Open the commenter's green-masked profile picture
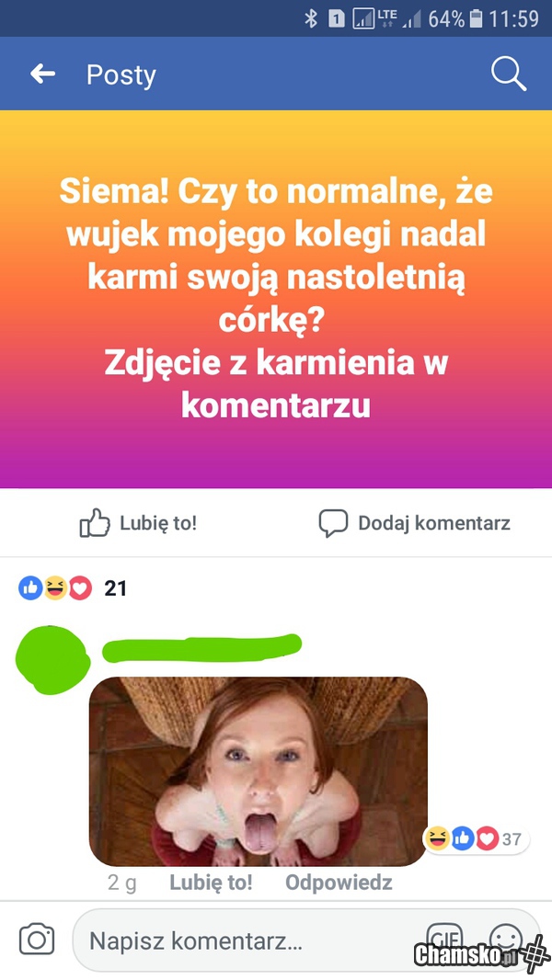The height and width of the screenshot is (980, 552). (52, 660)
